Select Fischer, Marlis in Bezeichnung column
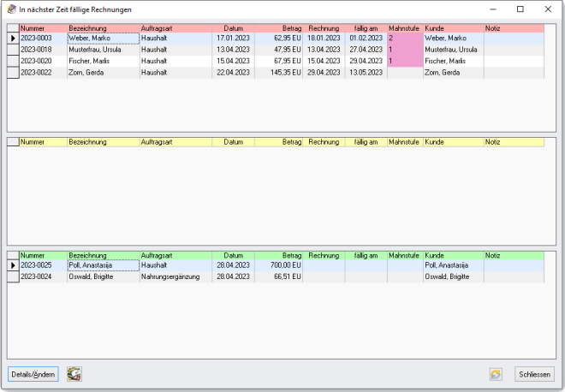This screenshot has height=392, width=565. (x=103, y=61)
